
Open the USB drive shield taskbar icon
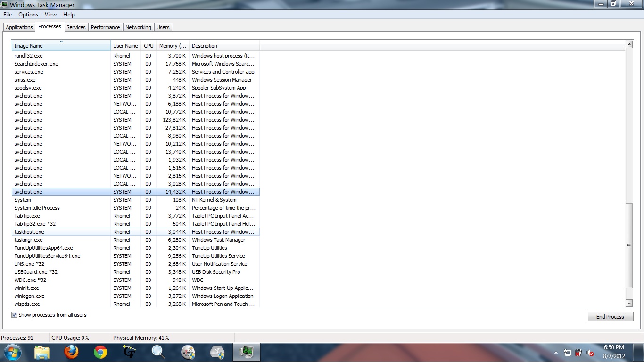(x=217, y=352)
